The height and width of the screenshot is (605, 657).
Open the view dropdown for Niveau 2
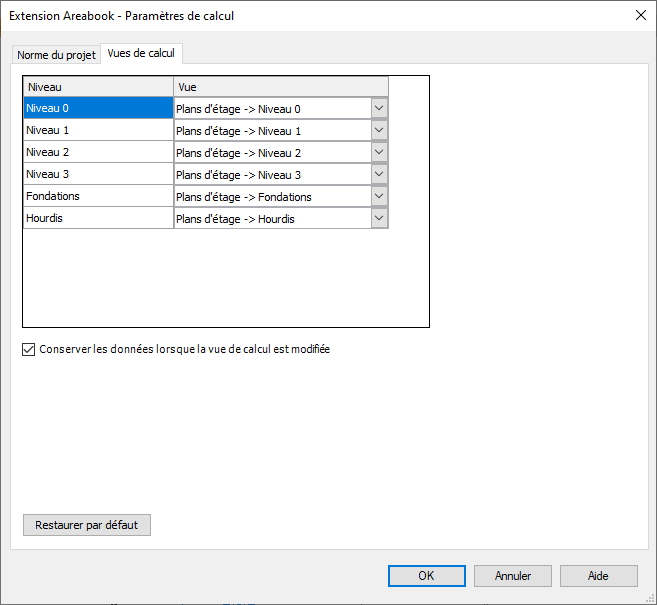click(x=379, y=153)
